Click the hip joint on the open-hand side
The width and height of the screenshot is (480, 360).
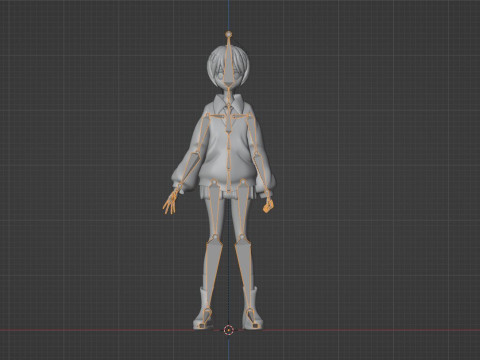(213, 182)
